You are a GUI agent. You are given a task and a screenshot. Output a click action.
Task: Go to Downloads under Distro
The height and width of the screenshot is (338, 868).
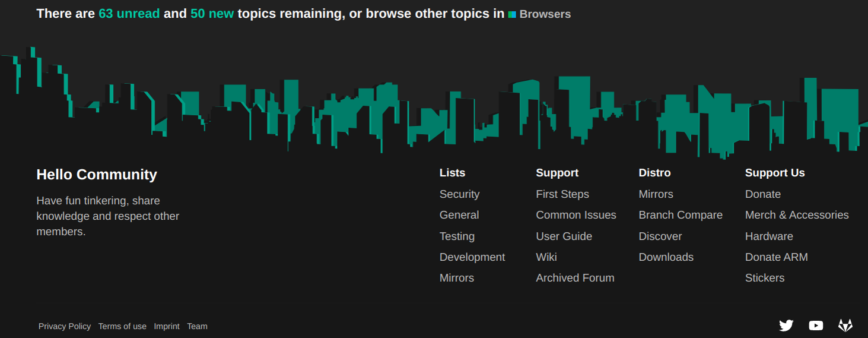point(666,257)
